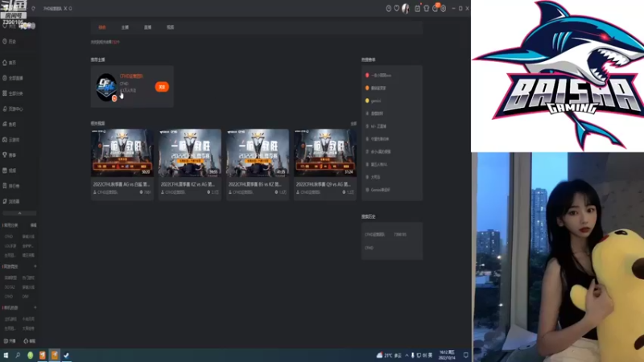Open 浏览器 in the left sidebar
Screen dimensions: 644x362
click(11, 201)
